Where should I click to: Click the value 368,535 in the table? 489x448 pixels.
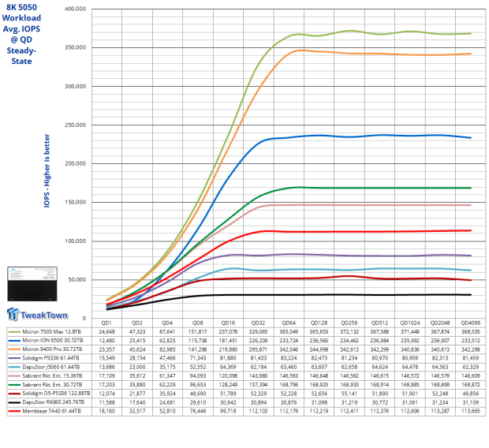point(471,331)
